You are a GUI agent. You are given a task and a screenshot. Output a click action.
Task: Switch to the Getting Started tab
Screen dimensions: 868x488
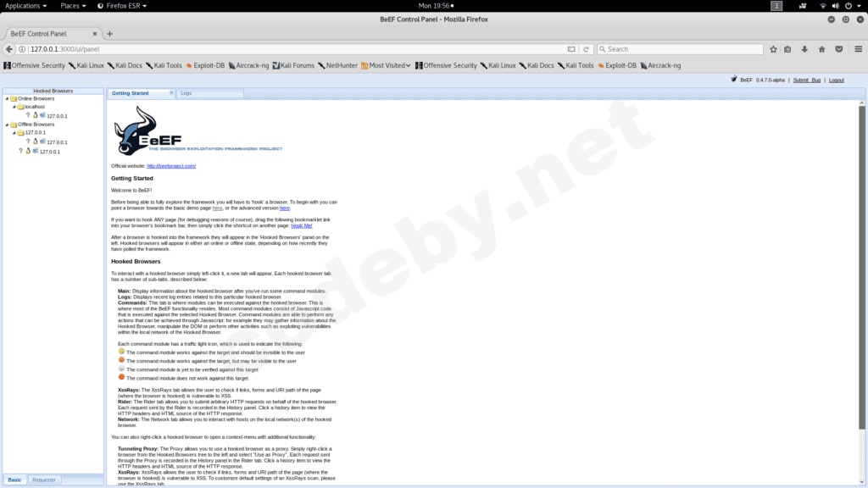130,93
